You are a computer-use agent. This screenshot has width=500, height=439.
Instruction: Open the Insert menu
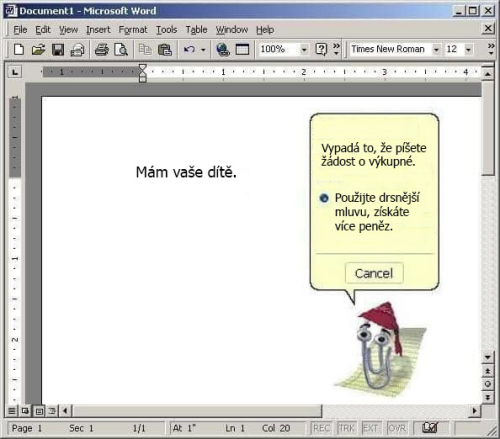point(98,30)
